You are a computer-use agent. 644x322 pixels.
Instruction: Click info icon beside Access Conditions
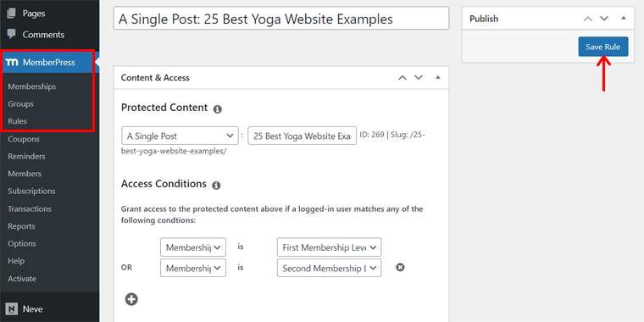(216, 186)
